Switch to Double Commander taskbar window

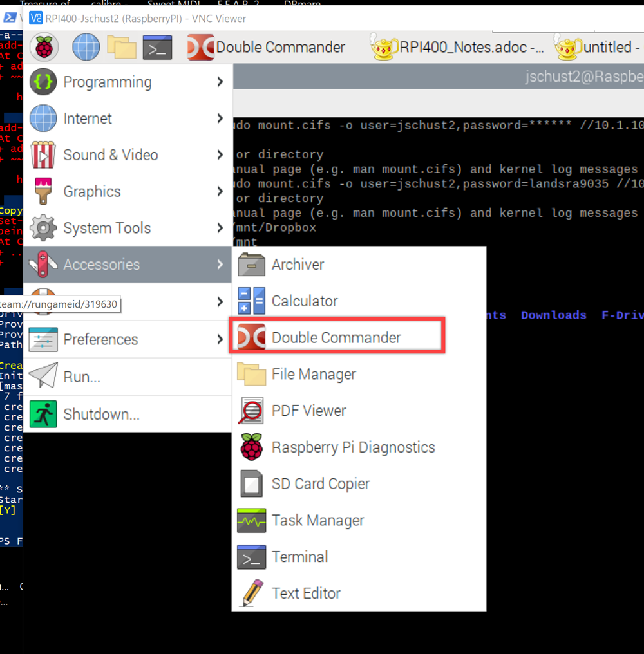tap(266, 47)
